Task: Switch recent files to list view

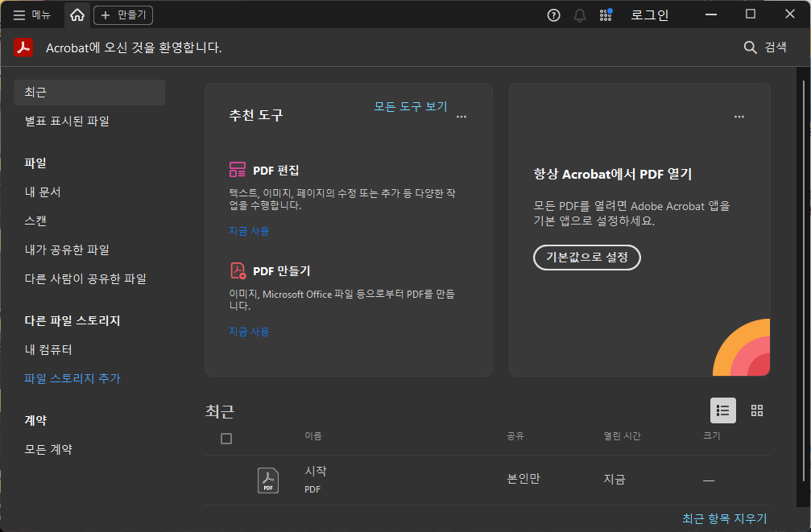Action: (722, 410)
